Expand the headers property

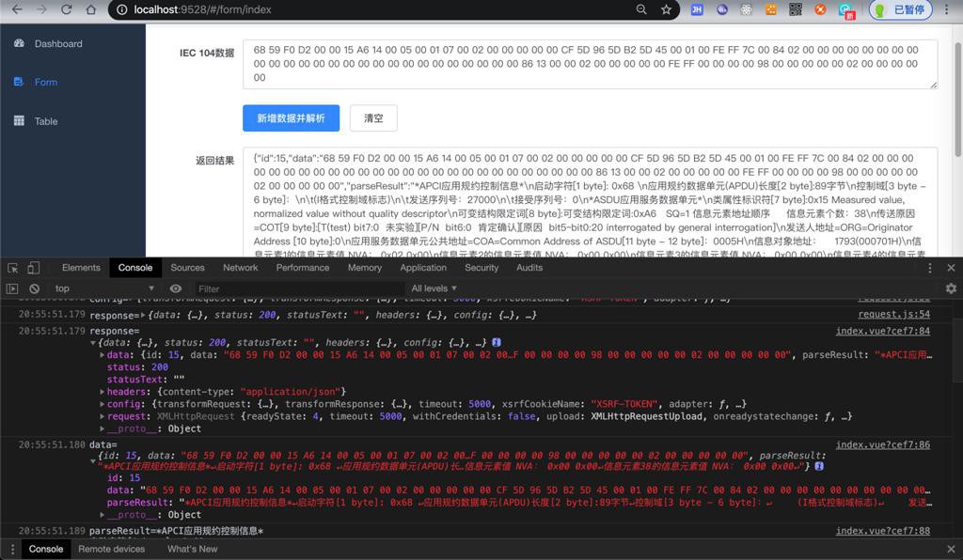point(102,392)
